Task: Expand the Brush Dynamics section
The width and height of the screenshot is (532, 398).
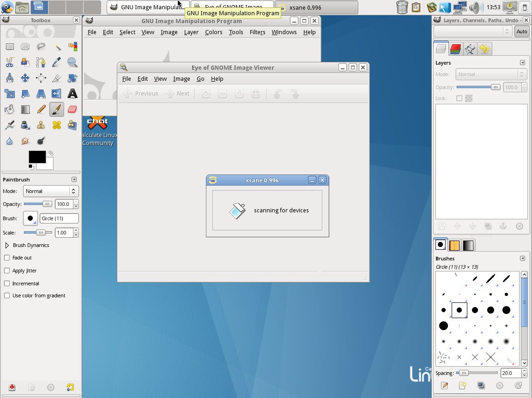Action: click(x=7, y=245)
